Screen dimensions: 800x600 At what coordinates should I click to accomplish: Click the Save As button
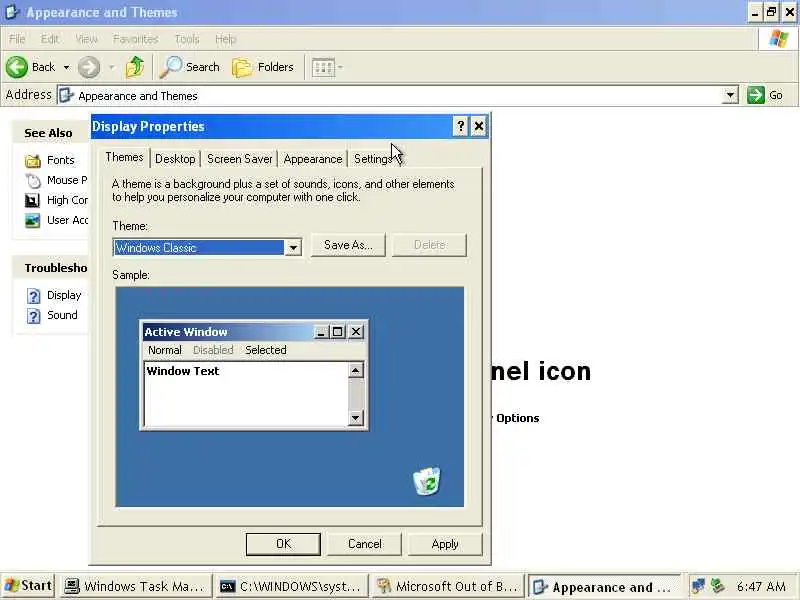click(348, 245)
